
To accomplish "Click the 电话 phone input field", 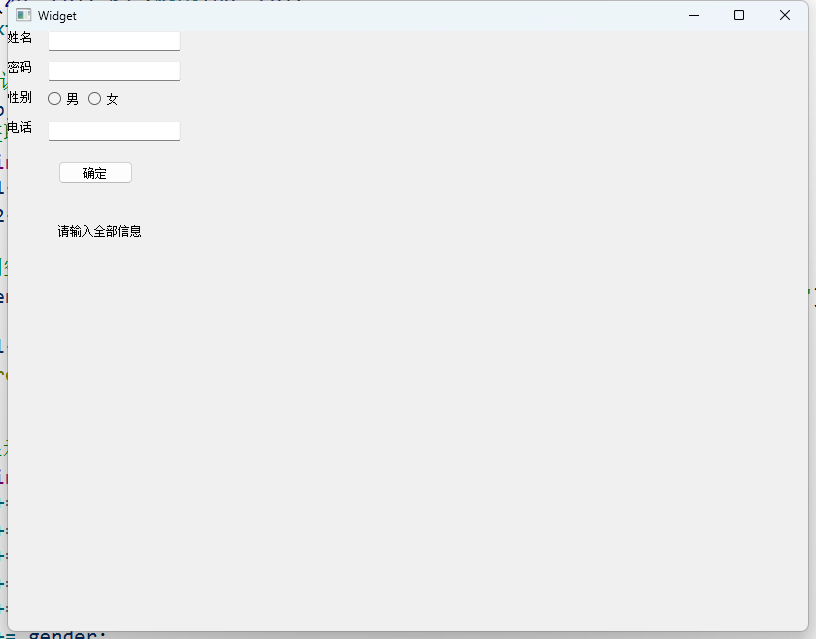I will 114,131.
